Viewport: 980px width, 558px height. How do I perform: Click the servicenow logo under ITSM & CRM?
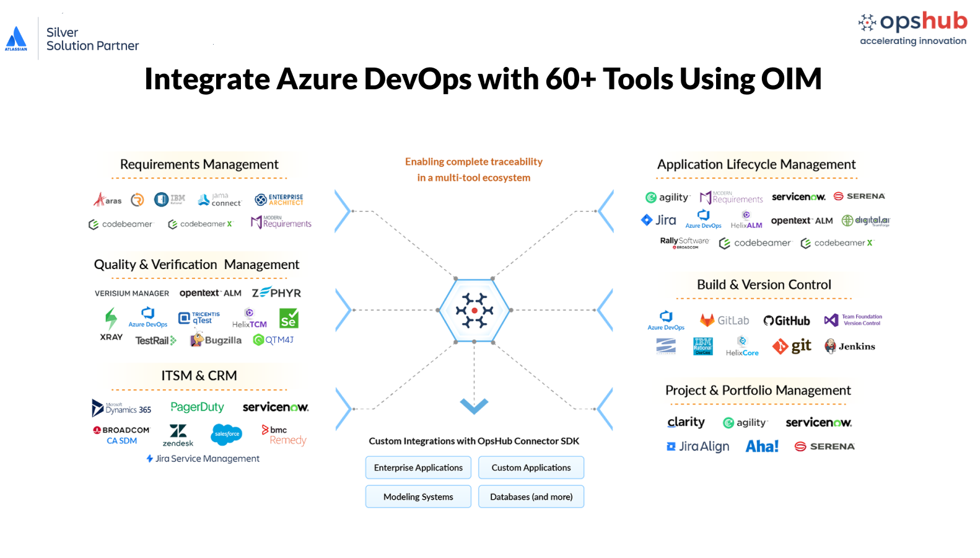(x=276, y=407)
